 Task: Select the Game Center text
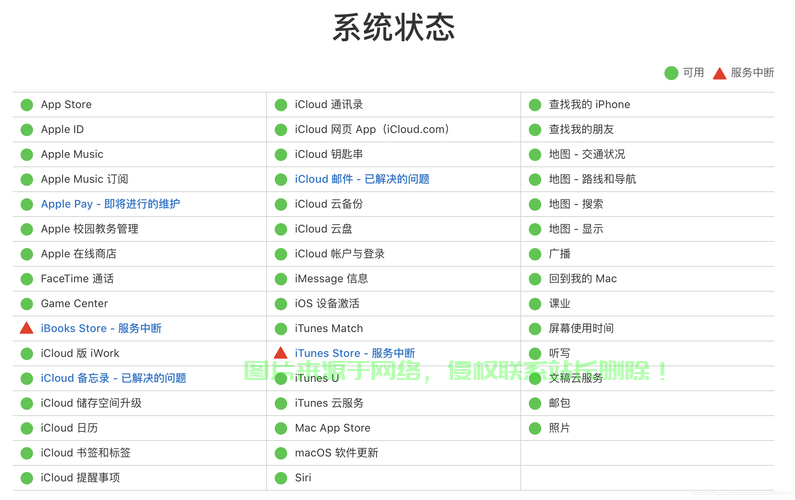pos(74,303)
